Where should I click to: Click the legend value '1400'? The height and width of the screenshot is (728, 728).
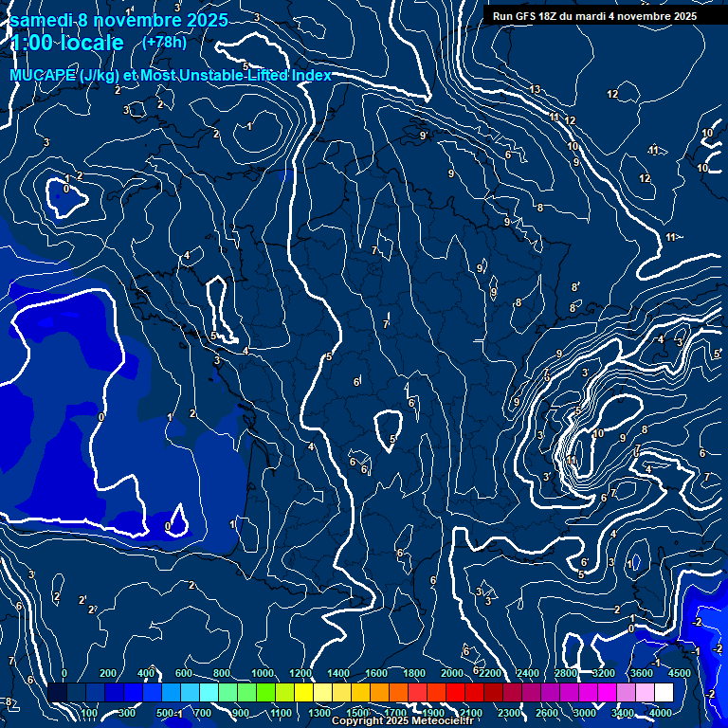[338, 673]
